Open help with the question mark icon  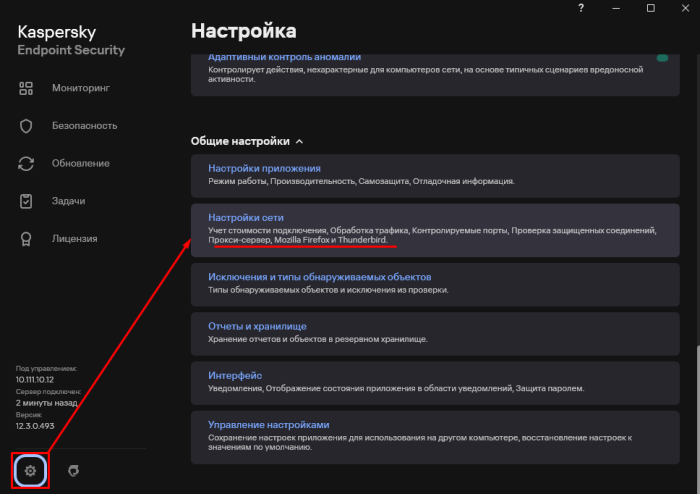click(x=581, y=8)
